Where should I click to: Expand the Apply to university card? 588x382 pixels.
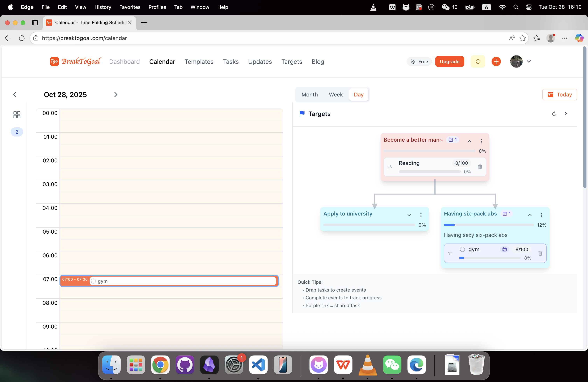pyautogui.click(x=409, y=215)
